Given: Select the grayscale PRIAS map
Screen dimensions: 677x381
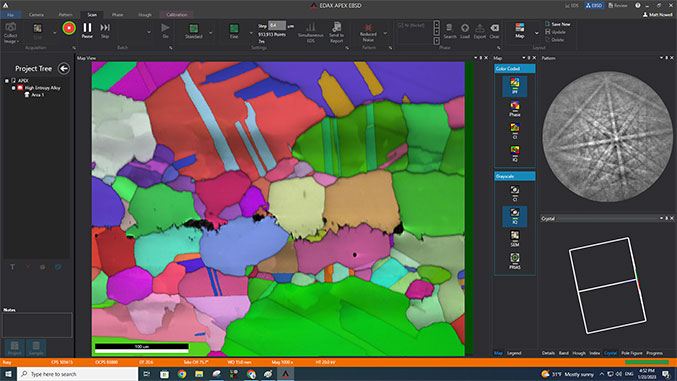Looking at the screenshot, I should click(515, 261).
